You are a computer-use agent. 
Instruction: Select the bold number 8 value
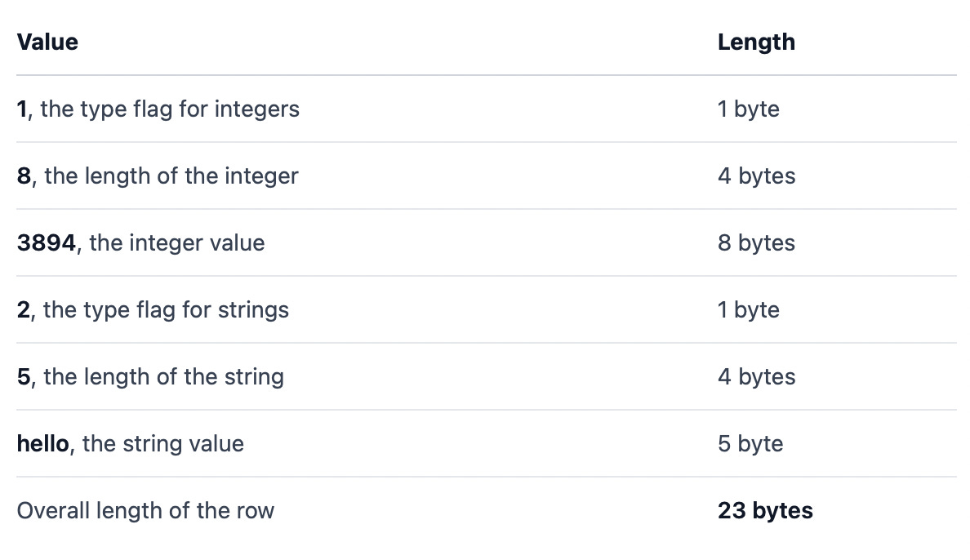coord(24,176)
